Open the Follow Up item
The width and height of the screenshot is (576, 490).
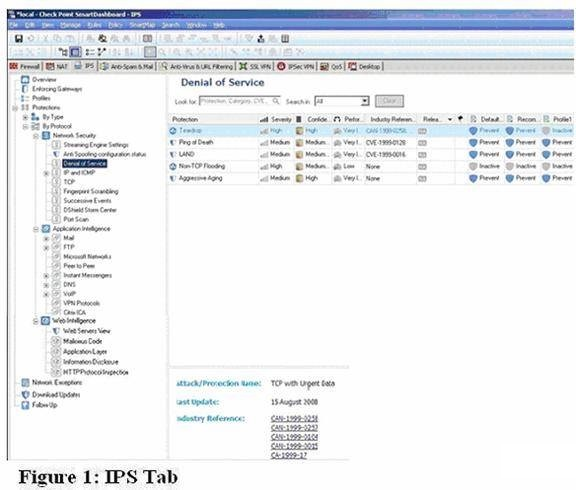click(44, 405)
